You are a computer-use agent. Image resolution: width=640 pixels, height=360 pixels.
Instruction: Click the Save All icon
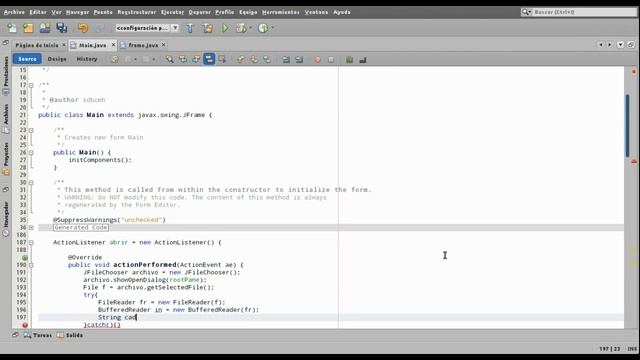point(62,28)
